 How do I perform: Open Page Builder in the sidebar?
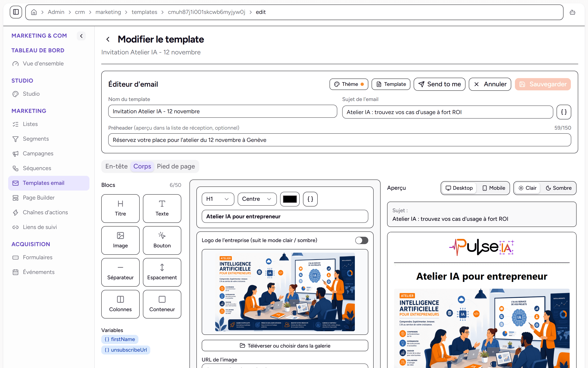point(49,198)
